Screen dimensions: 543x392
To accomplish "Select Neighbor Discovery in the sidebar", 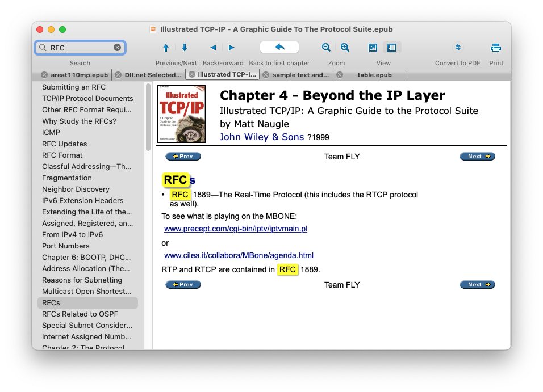I will (x=76, y=189).
